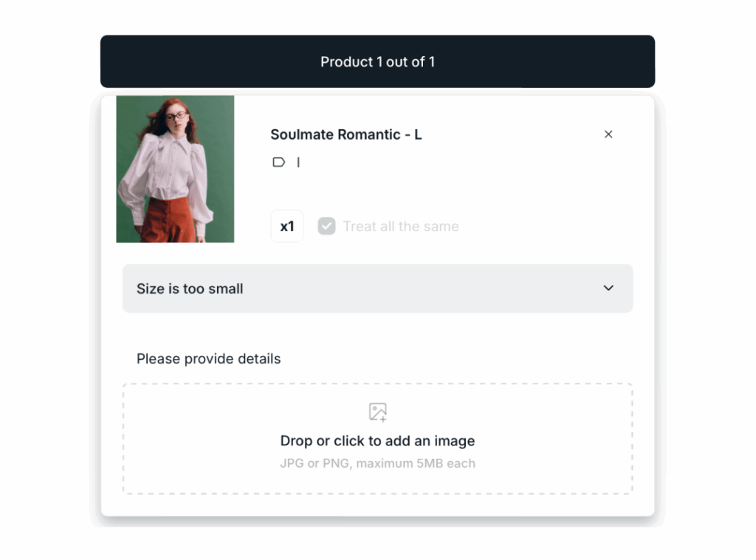The height and width of the screenshot is (560, 756).
Task: Click the add image icon
Action: (x=377, y=412)
